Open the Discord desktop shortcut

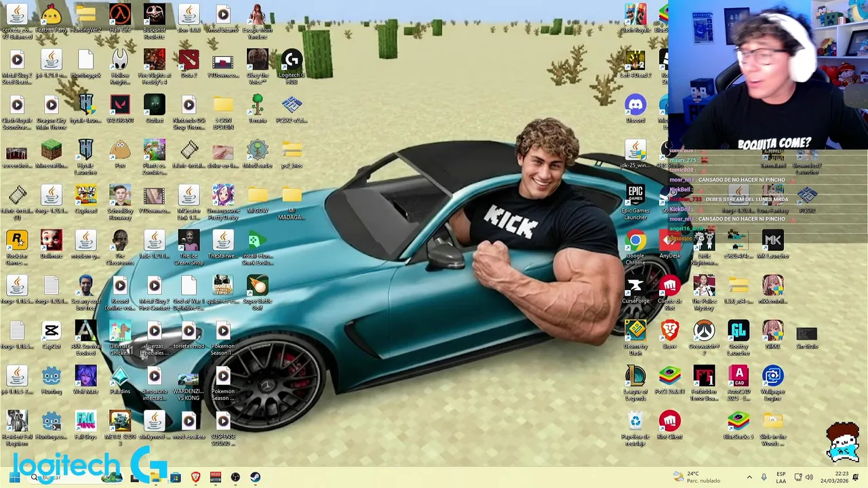(x=635, y=108)
